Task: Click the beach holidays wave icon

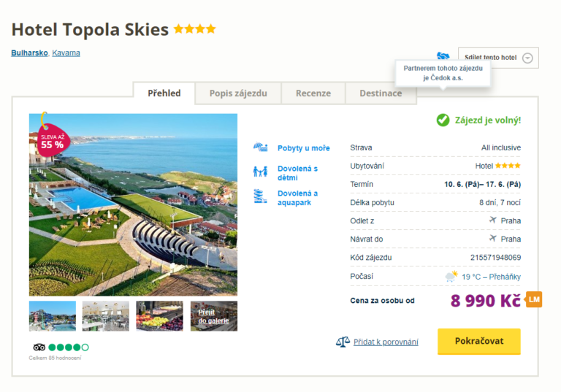Action: tap(260, 147)
